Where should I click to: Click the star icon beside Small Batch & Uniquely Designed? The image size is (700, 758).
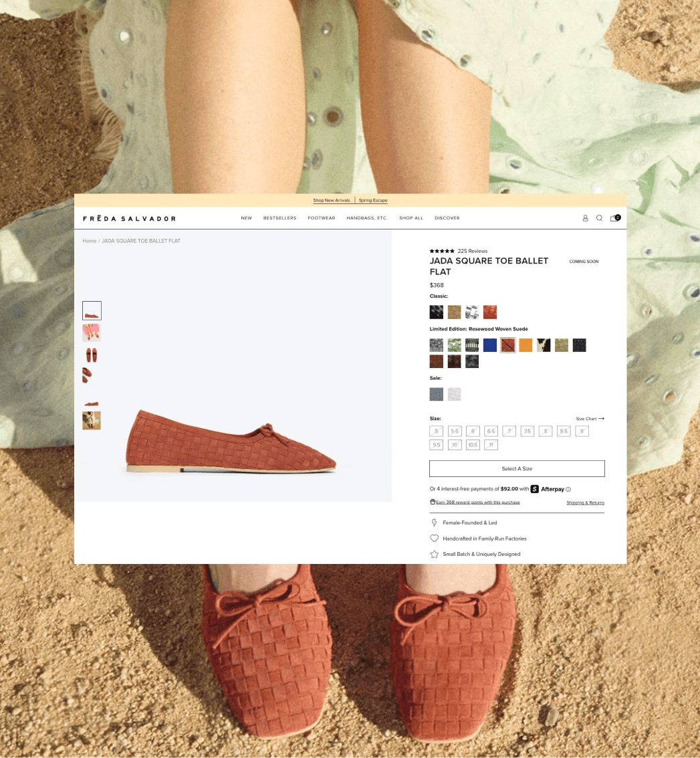point(434,554)
